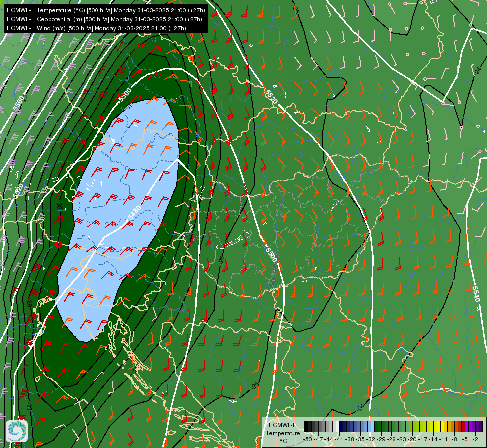487x448 pixels.
Task: Click the -20 value on the legend scale
Action: pyautogui.click(x=413, y=439)
